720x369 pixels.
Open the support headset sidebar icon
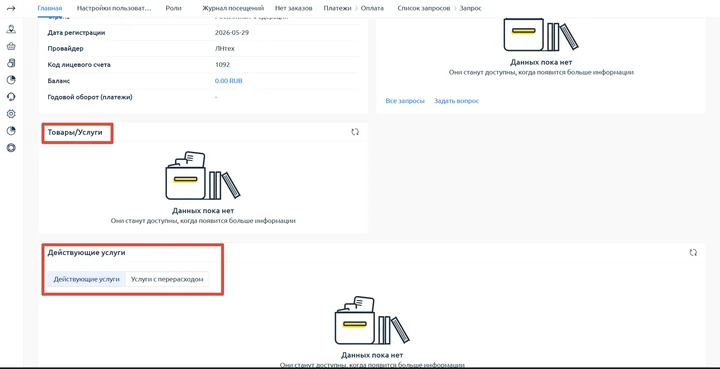[11, 97]
